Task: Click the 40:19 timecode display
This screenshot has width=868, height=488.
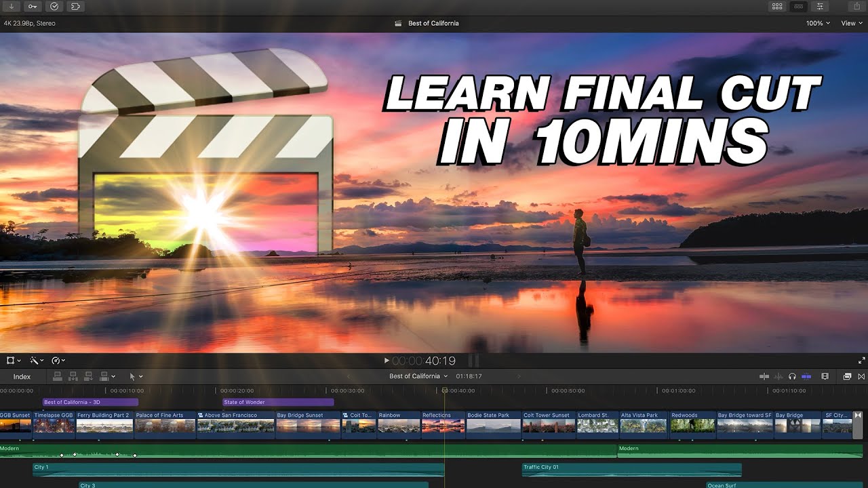Action: coord(424,361)
